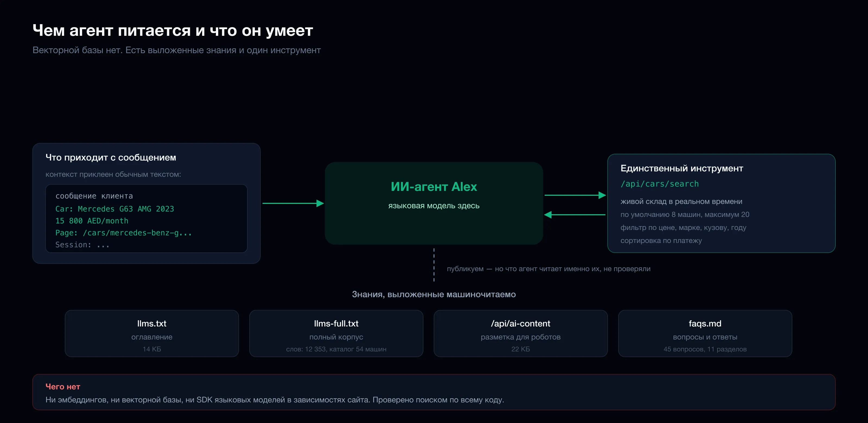The image size is (868, 423).
Task: Click the "Session: ..." line in code block
Action: (x=82, y=245)
